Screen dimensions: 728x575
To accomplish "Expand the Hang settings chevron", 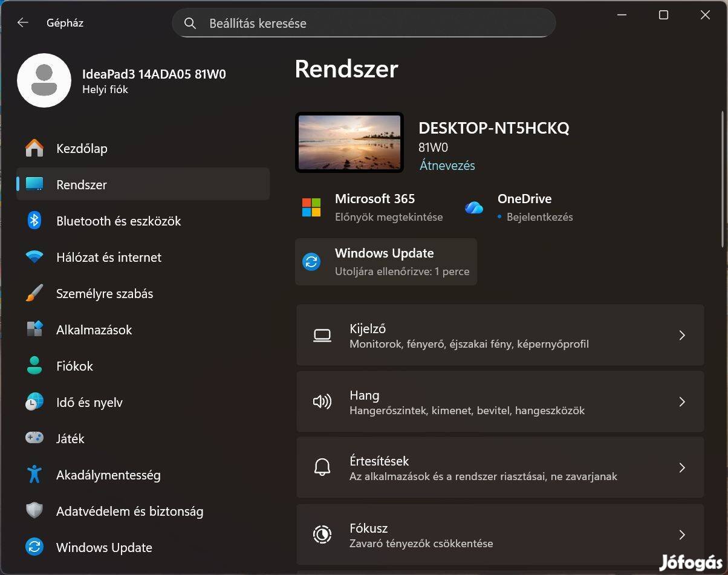I will tap(682, 401).
